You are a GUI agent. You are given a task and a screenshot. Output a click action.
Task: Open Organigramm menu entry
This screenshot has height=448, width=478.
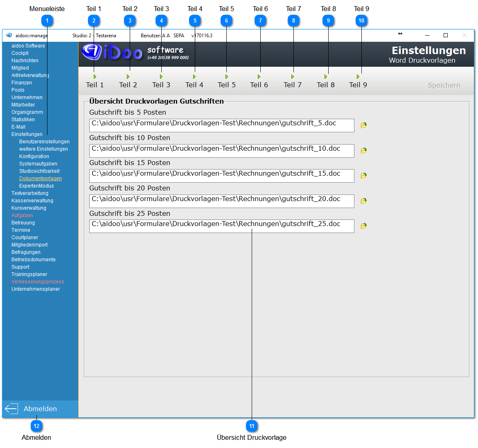[27, 112]
